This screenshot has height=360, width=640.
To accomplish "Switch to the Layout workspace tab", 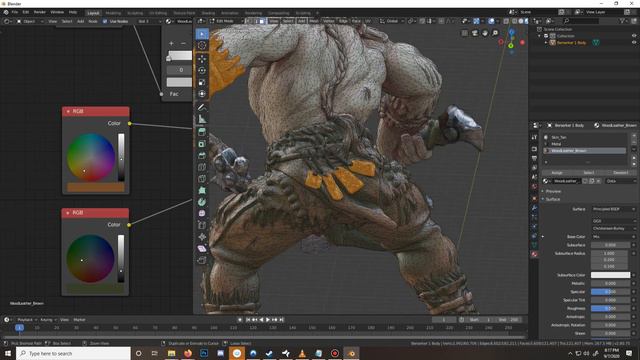I will coord(93,13).
